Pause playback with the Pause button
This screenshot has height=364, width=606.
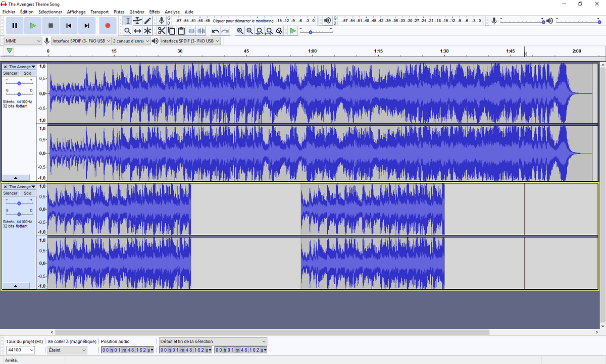(15, 25)
